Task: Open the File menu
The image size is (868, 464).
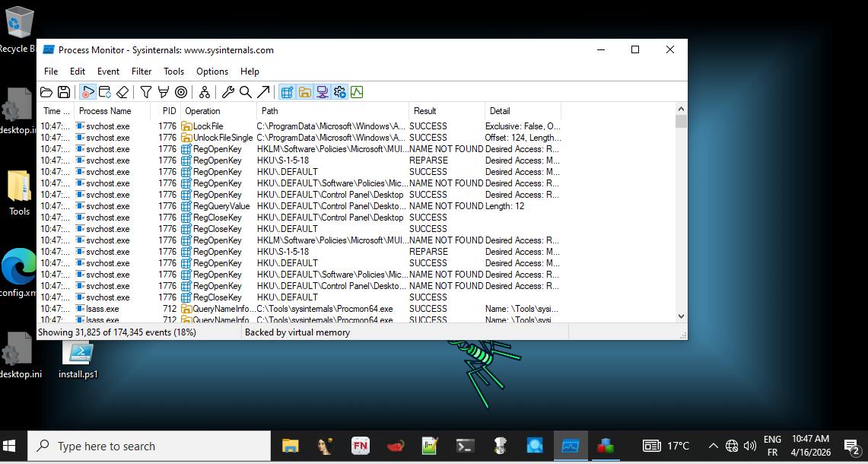Action: click(51, 72)
